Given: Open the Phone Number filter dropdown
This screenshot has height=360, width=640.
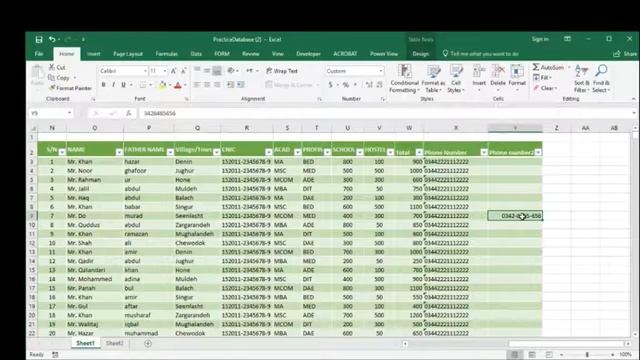Looking at the screenshot, I should (x=484, y=152).
